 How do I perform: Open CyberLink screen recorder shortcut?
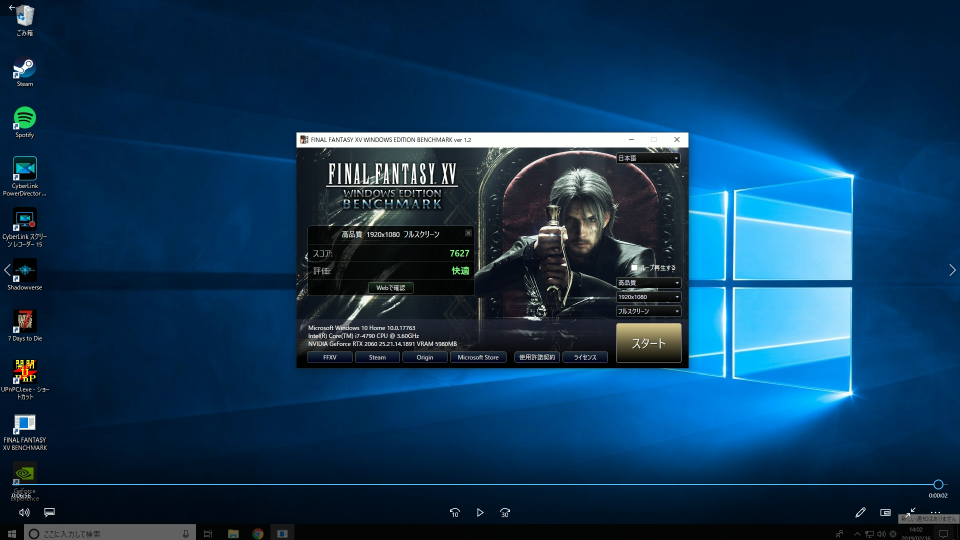coord(24,227)
